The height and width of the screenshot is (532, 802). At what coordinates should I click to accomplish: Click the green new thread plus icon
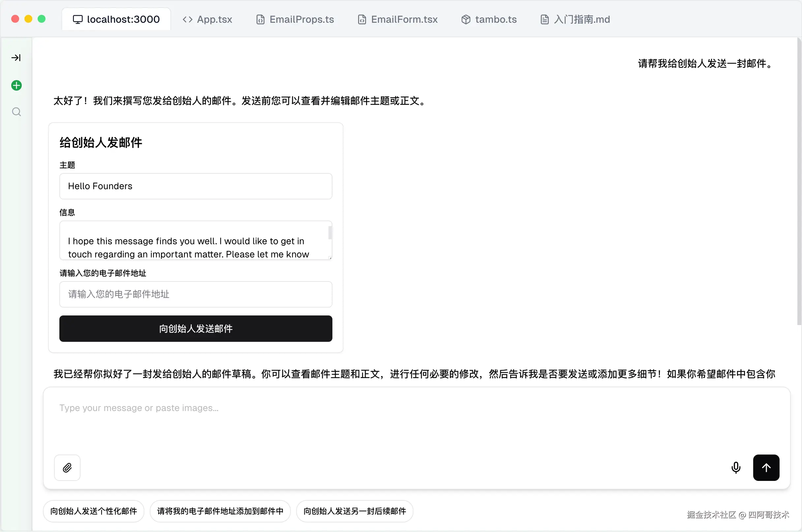click(16, 85)
